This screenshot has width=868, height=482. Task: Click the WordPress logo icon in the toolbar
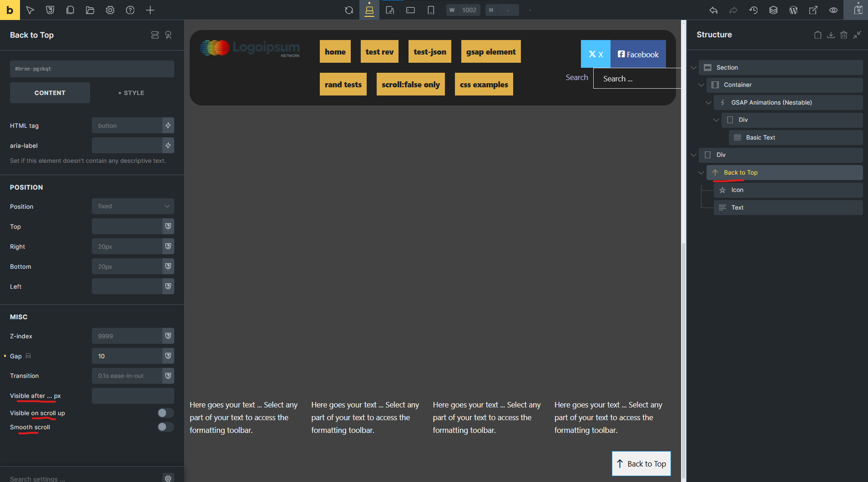coord(793,10)
